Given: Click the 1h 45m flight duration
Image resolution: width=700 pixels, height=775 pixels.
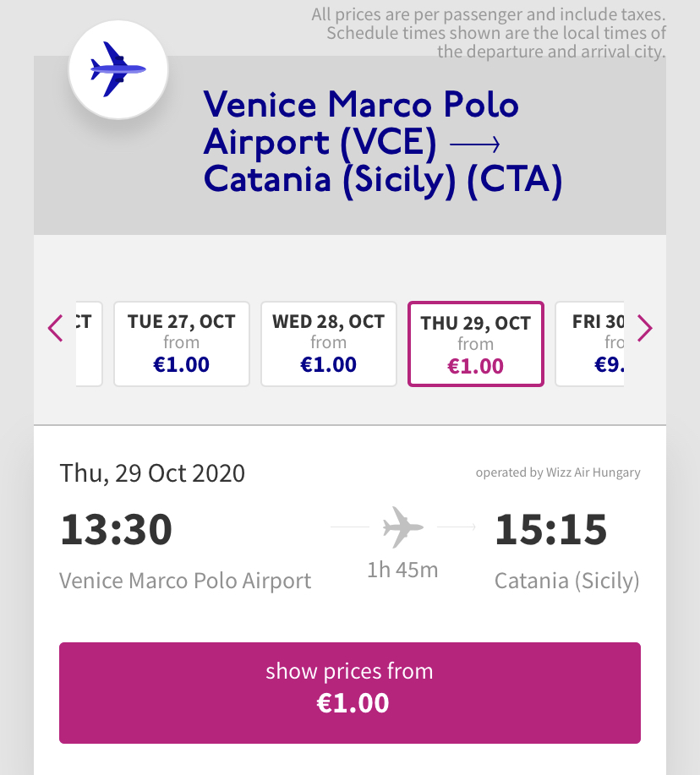Looking at the screenshot, I should (x=402, y=570).
